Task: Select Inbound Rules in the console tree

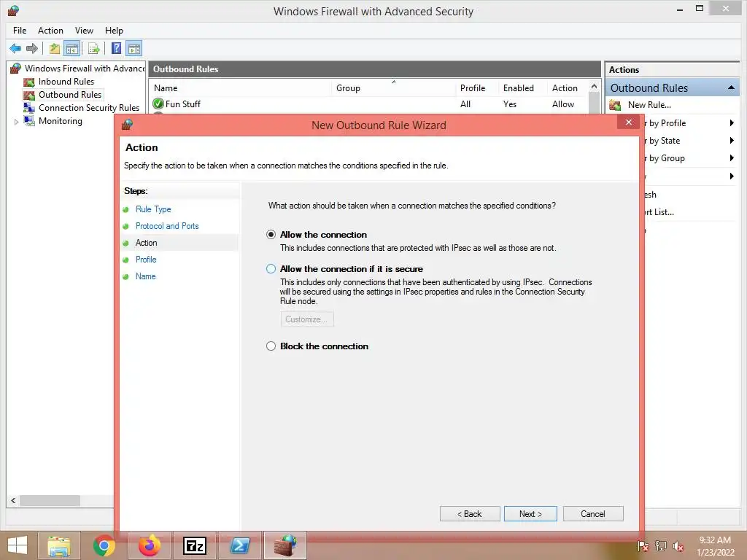Action: pyautogui.click(x=66, y=82)
